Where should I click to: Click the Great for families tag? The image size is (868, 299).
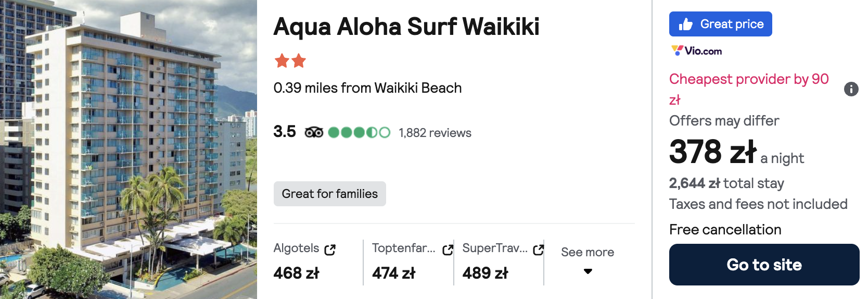coord(330,194)
